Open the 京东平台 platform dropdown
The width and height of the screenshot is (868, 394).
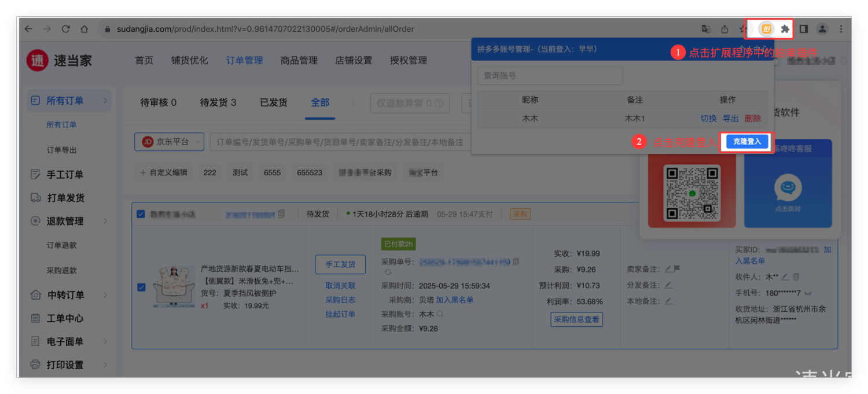(x=169, y=142)
